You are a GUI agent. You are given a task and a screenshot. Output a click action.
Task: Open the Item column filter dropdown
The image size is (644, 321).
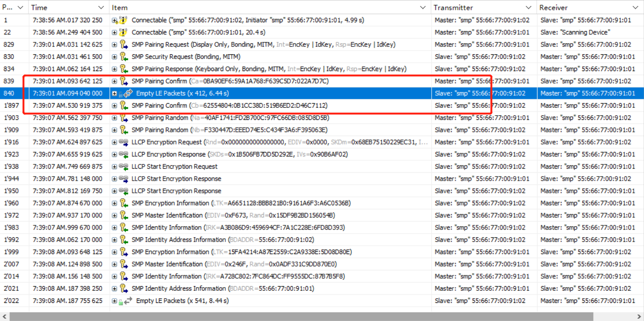[x=423, y=7]
